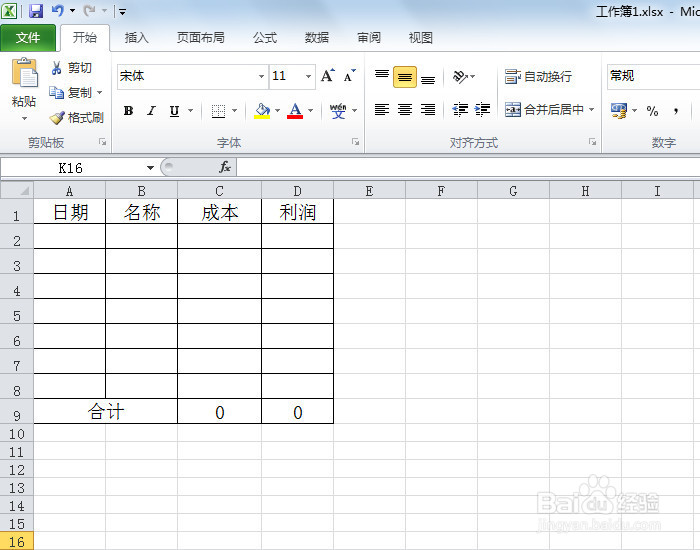Switch to the 审阅 (Review) tab

369,38
